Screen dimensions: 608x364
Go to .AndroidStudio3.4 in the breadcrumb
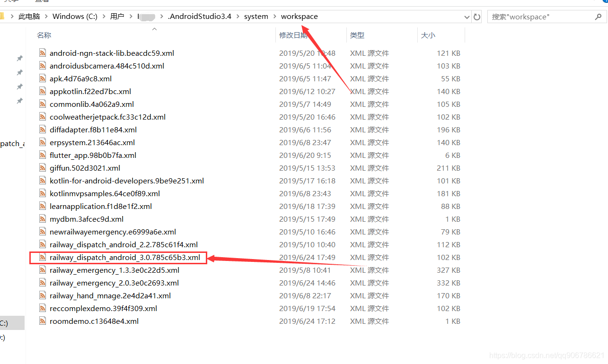(200, 17)
